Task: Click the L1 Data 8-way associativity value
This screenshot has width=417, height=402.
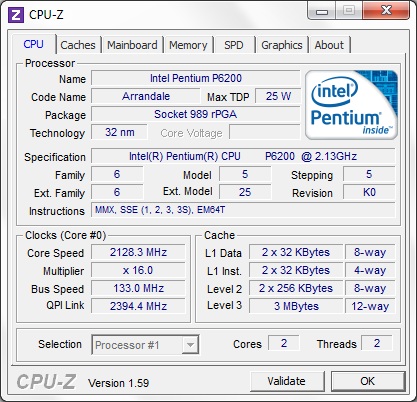Action: tap(370, 252)
